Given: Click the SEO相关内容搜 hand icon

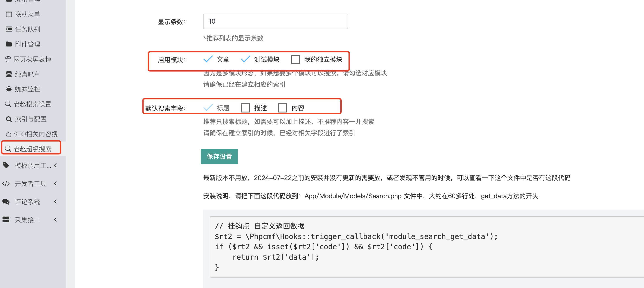Looking at the screenshot, I should coord(9,134).
